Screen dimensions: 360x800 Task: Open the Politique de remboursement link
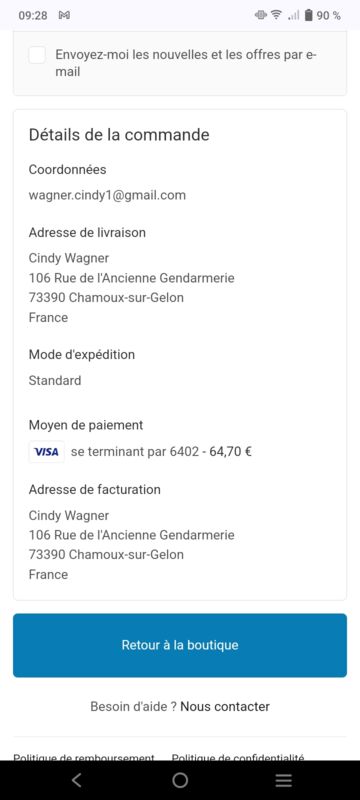(x=84, y=758)
